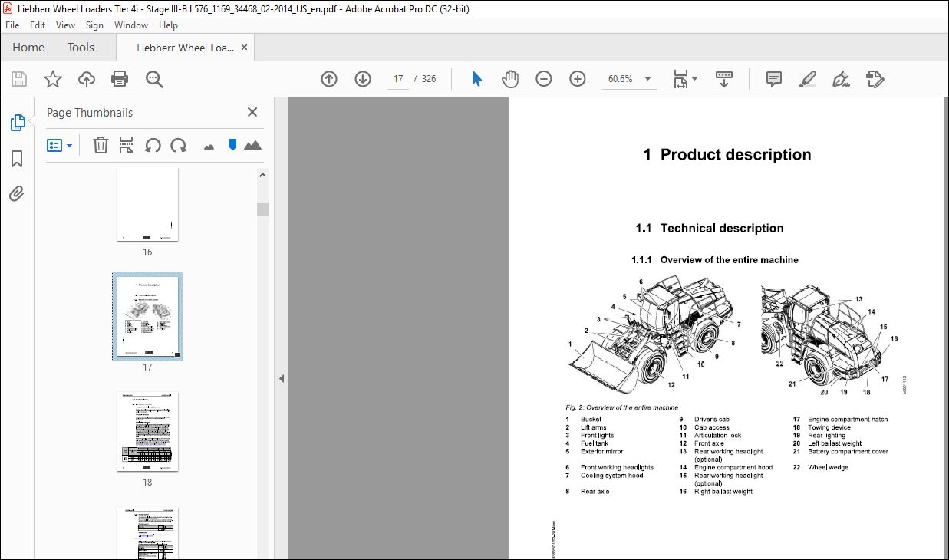
Task: Open the zoom level dropdown
Action: pos(647,79)
